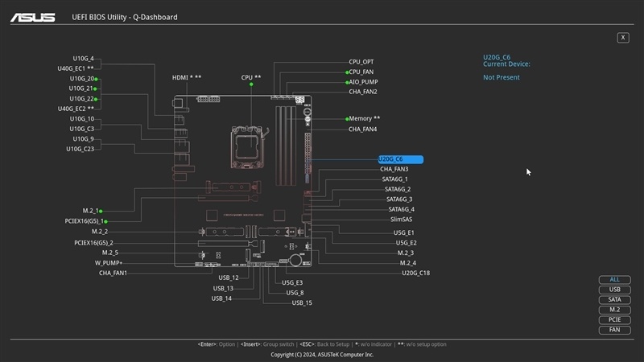Click the U40G_EC2 ** label
The width and height of the screenshot is (644, 362).
[x=76, y=109]
